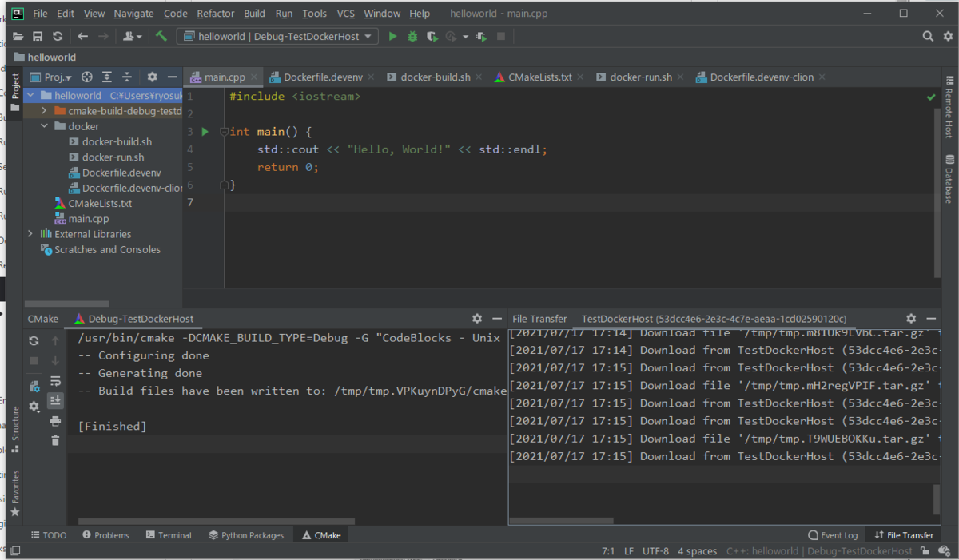Open File Transfer panel options gear
Viewport: 959px width, 560px height.
911,318
